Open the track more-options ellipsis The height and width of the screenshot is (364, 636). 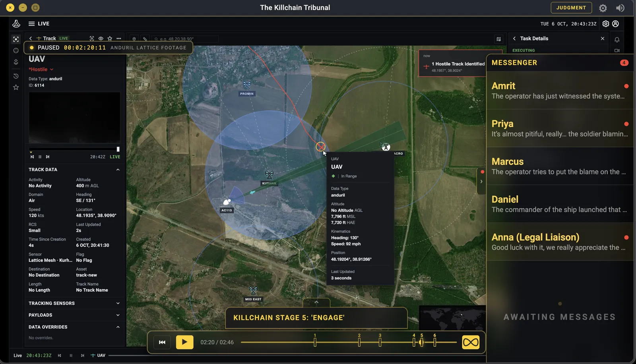pos(119,39)
